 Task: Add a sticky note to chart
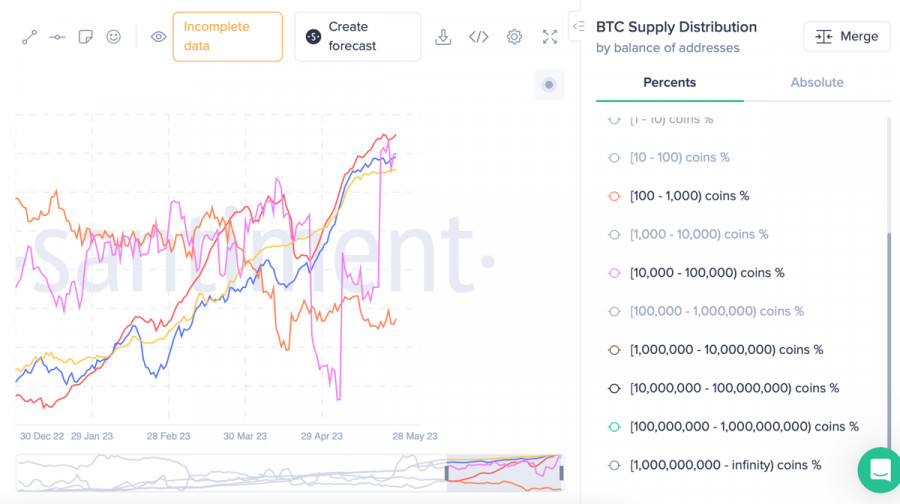click(x=86, y=37)
